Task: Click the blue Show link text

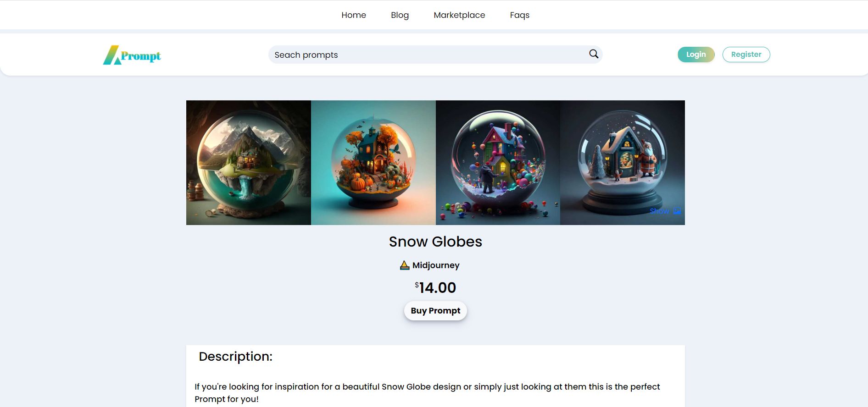Action: coord(659,211)
